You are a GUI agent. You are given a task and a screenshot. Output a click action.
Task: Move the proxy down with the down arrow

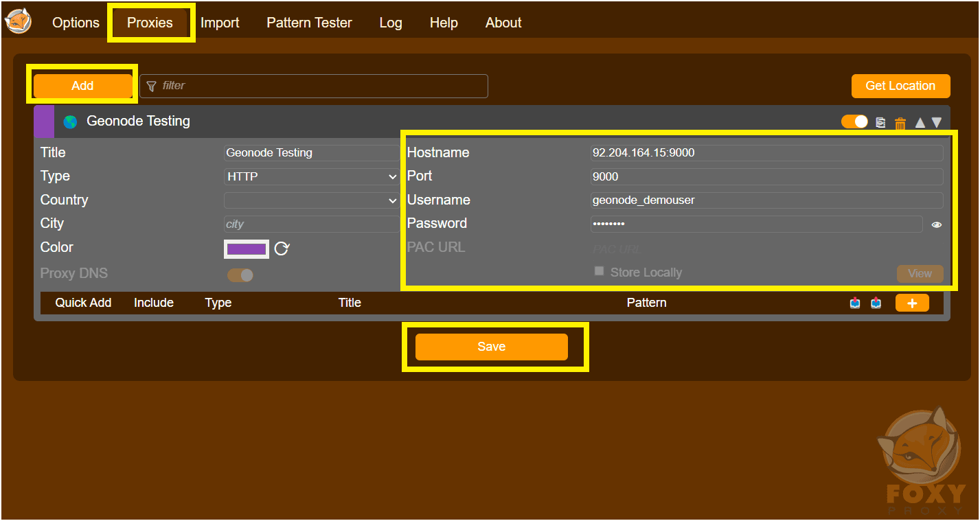[937, 122]
